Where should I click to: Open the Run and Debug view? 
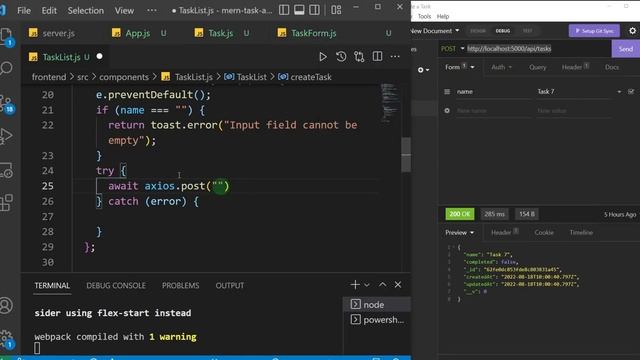coord(6,136)
